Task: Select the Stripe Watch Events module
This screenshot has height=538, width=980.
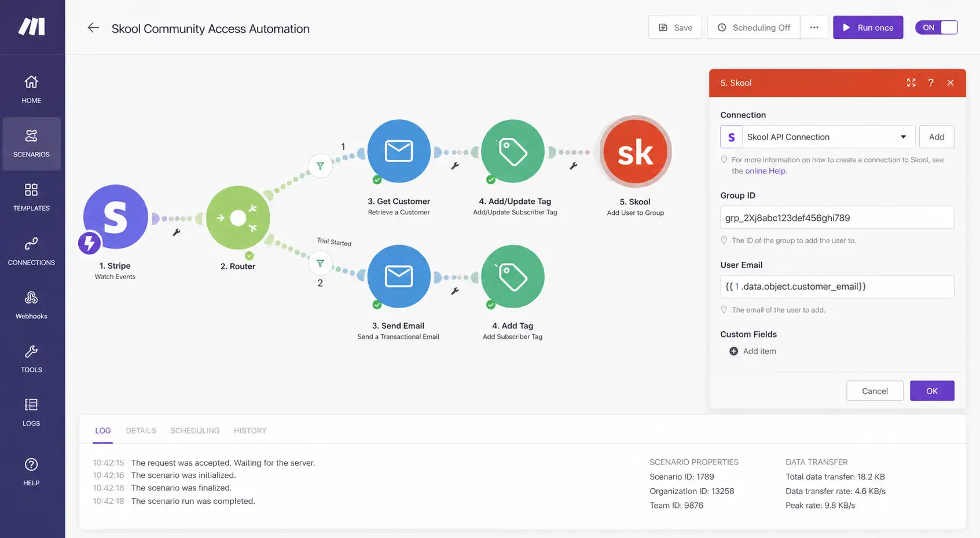Action: tap(116, 217)
